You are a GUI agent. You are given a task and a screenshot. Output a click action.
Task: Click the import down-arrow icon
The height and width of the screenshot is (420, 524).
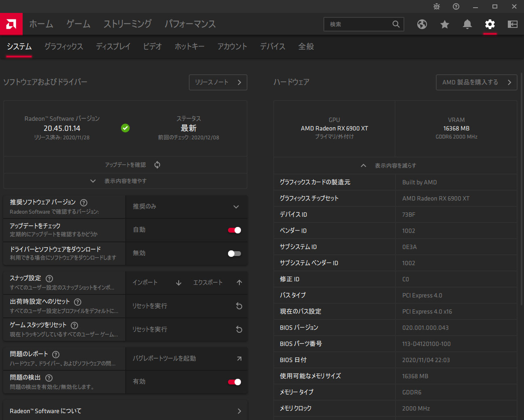[179, 283]
